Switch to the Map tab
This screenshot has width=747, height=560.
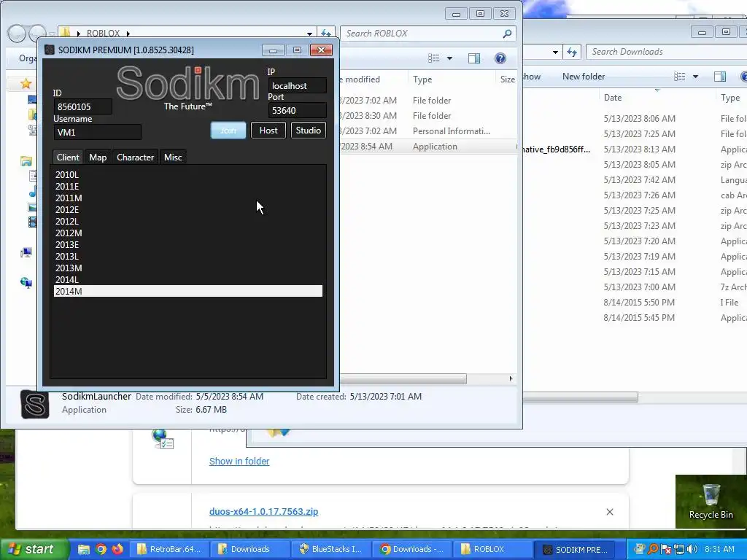[x=98, y=157]
